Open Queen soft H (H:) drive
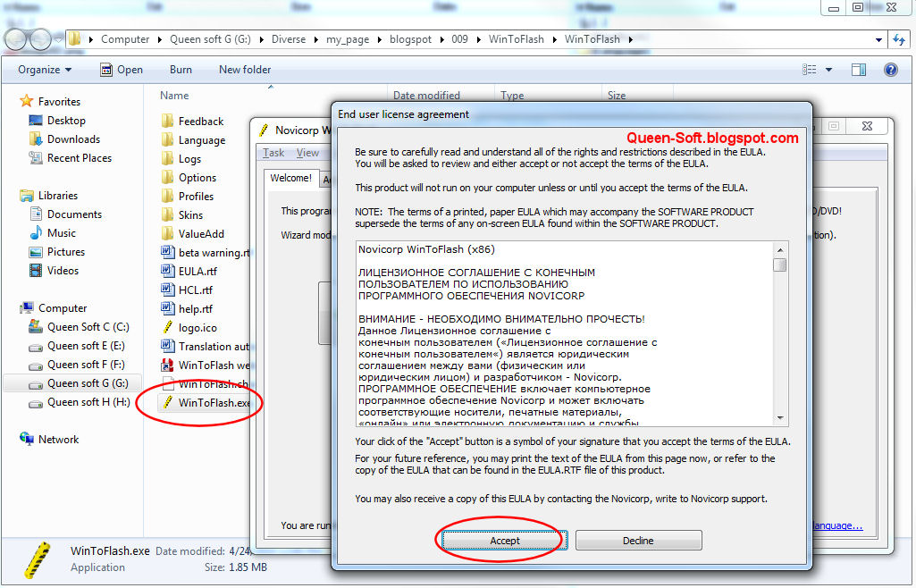 [x=88, y=402]
